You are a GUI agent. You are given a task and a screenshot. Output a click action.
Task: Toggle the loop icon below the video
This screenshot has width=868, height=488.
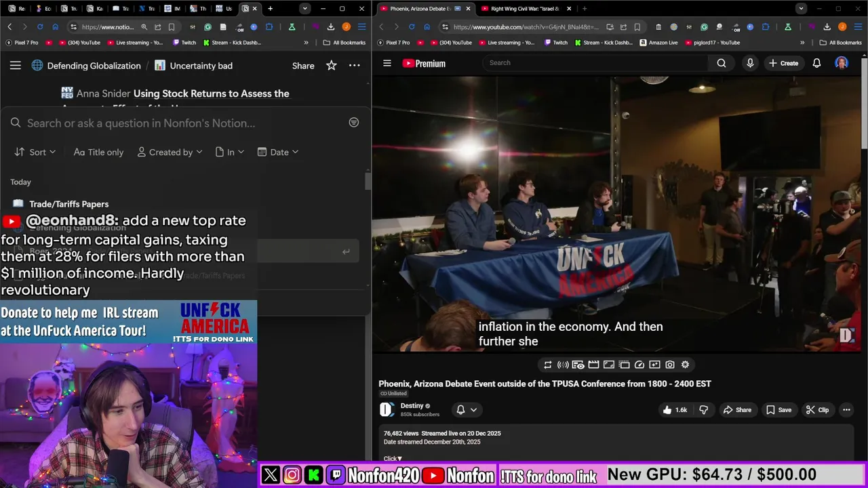(x=547, y=365)
